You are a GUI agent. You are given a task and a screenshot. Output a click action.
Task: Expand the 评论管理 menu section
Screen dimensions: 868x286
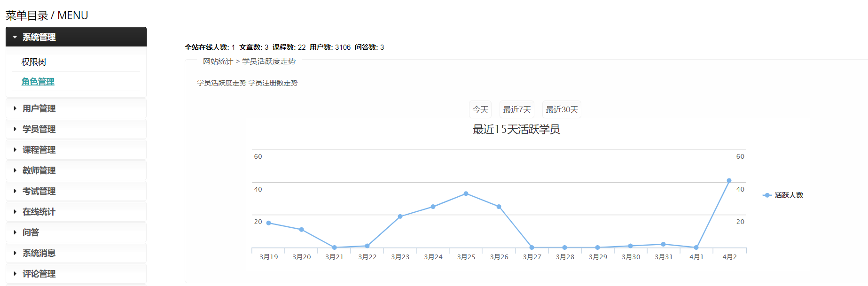tap(76, 274)
